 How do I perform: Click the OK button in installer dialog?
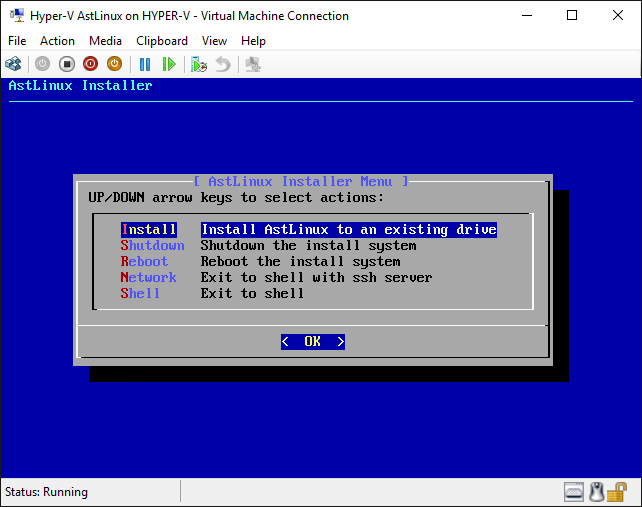point(313,342)
